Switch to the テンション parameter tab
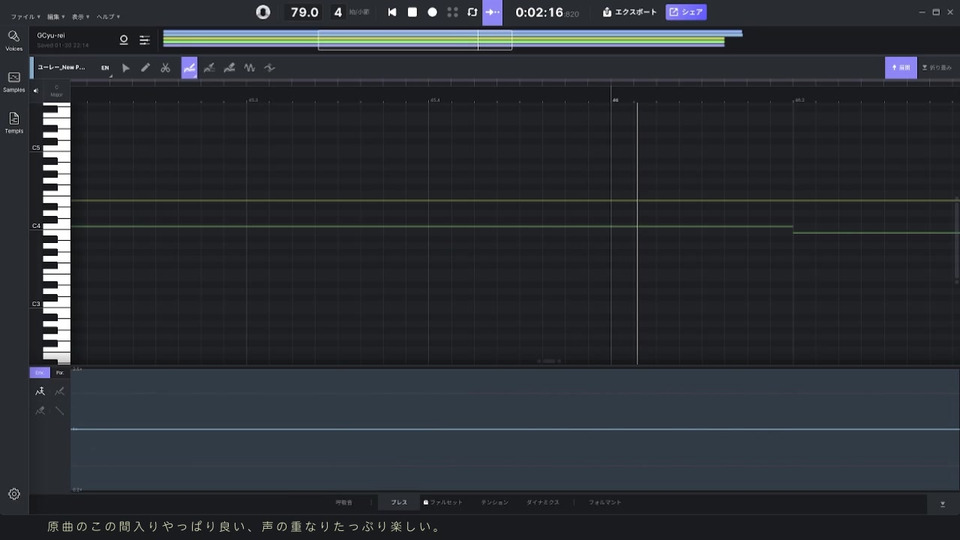Screen dimensions: 960x540 pyautogui.click(x=494, y=502)
